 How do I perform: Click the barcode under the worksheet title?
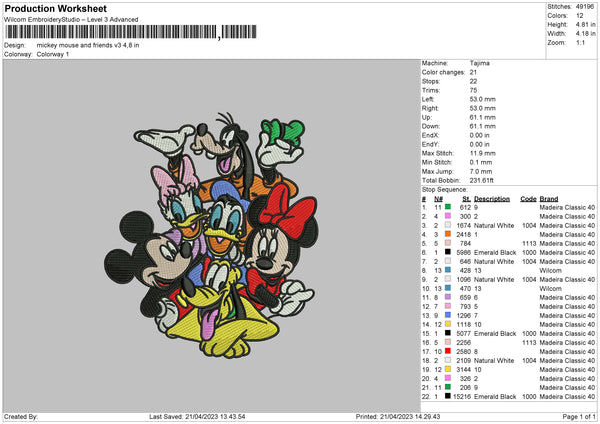[x=131, y=32]
